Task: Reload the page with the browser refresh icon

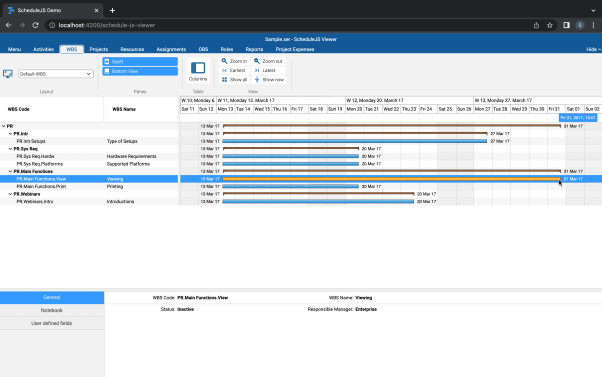Action: [35, 25]
